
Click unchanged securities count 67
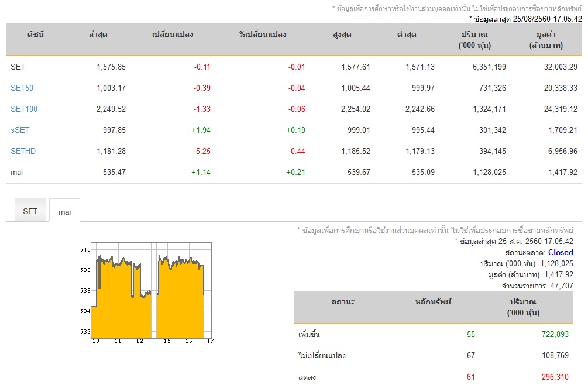point(471,355)
